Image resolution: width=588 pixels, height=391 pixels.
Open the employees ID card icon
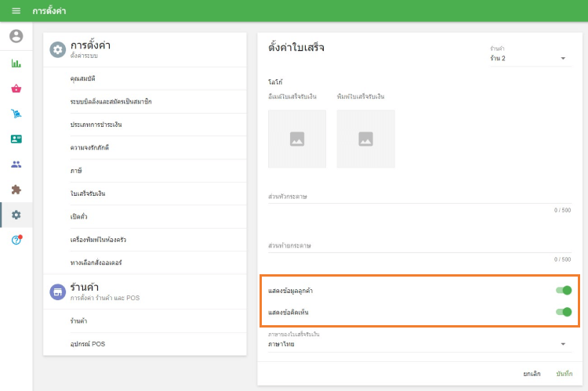(x=16, y=139)
